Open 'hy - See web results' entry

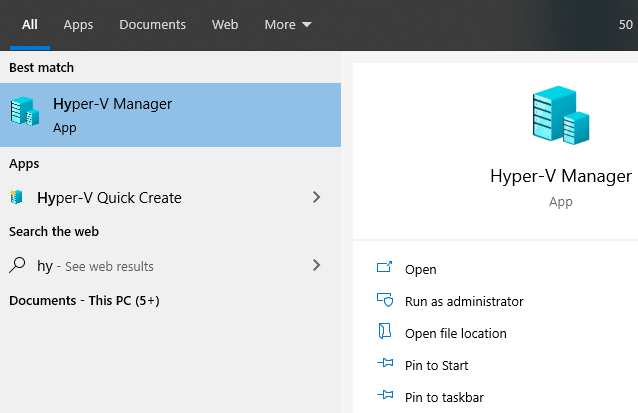170,266
